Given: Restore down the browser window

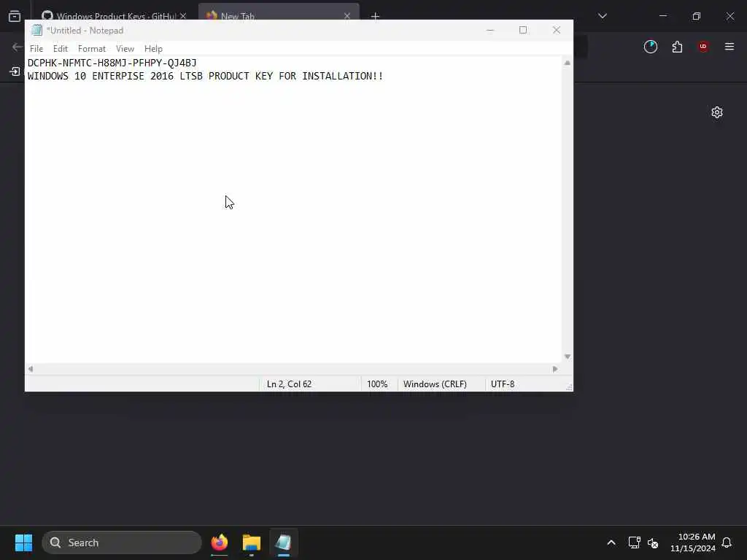Looking at the screenshot, I should (x=697, y=16).
